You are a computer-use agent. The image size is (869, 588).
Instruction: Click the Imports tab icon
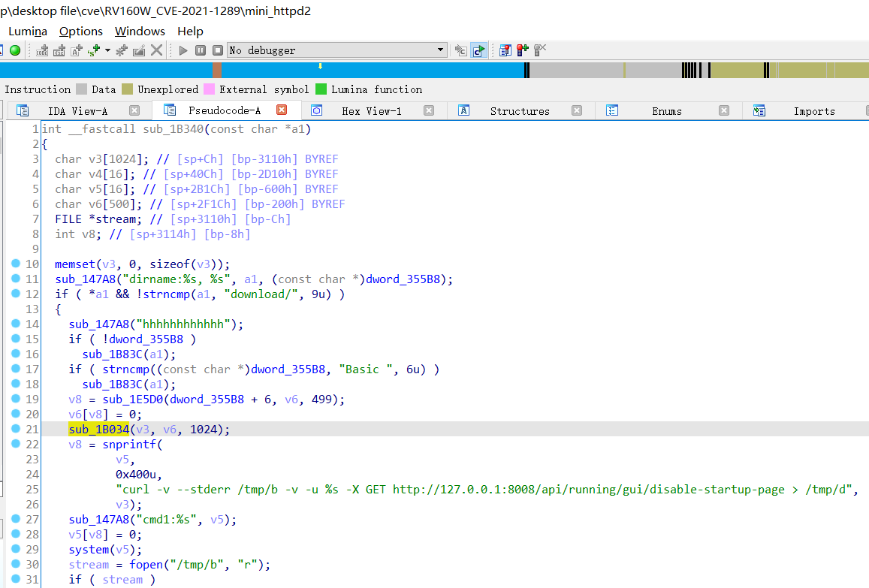[x=759, y=110]
